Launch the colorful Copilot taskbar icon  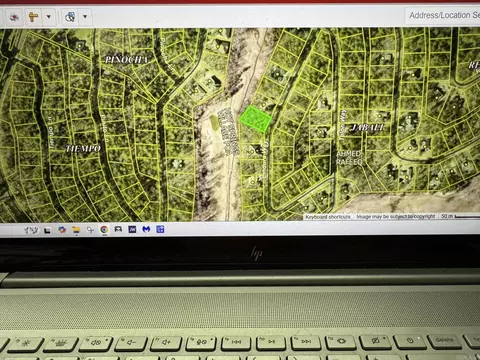pos(62,230)
